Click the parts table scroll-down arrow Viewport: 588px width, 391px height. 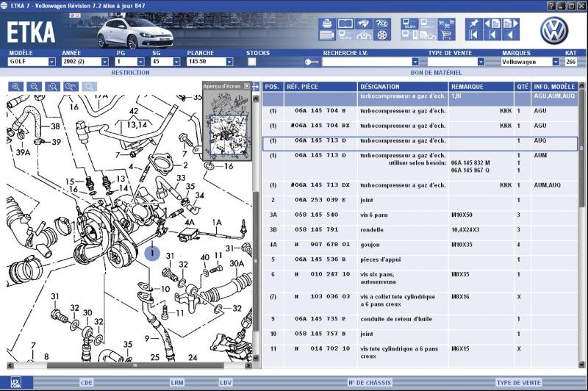pos(581,364)
